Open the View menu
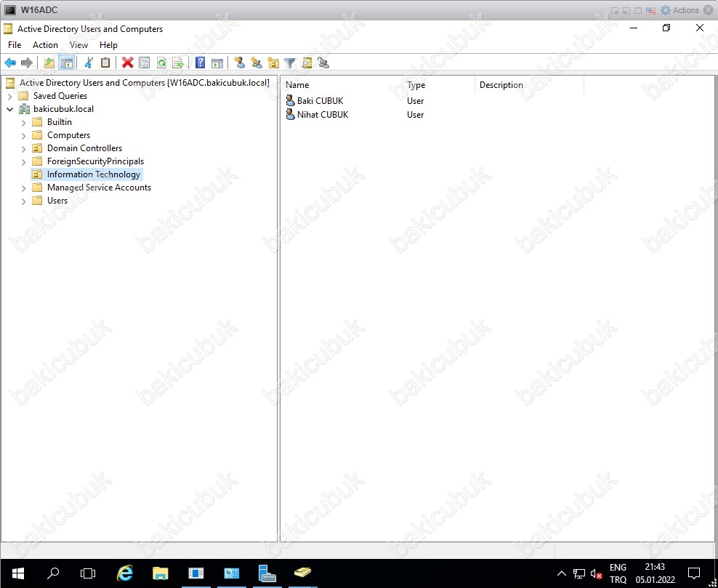The height and width of the screenshot is (588, 718). click(x=78, y=45)
